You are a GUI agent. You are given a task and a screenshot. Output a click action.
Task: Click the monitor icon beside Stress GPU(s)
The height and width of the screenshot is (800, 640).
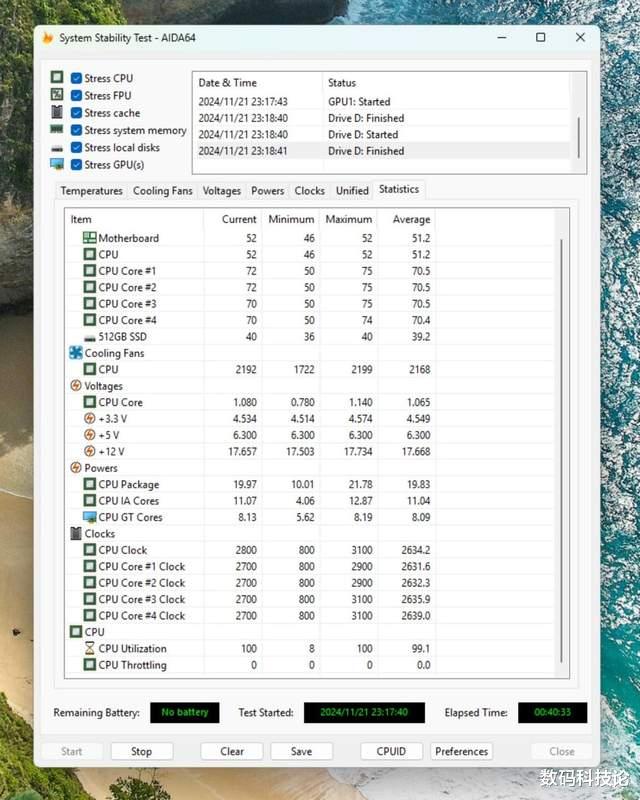tap(57, 164)
